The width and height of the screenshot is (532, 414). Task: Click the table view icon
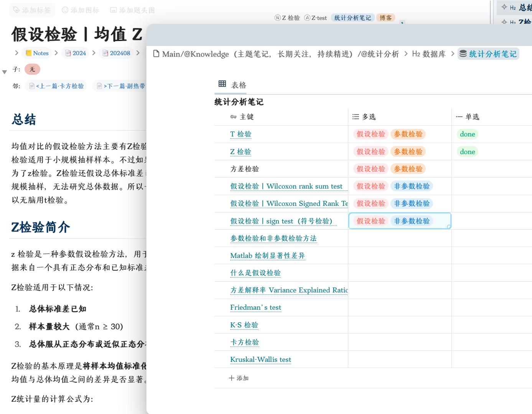tap(222, 84)
